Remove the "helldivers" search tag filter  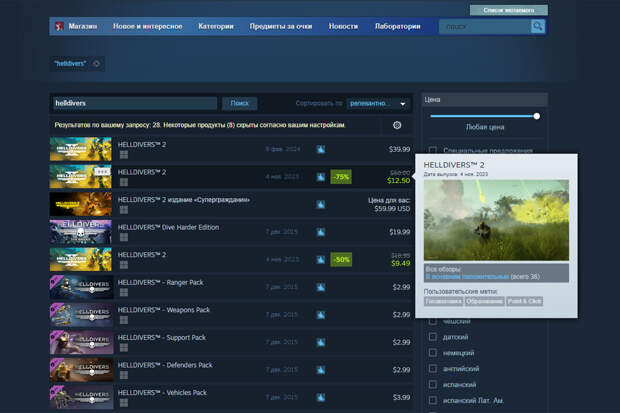coord(97,64)
